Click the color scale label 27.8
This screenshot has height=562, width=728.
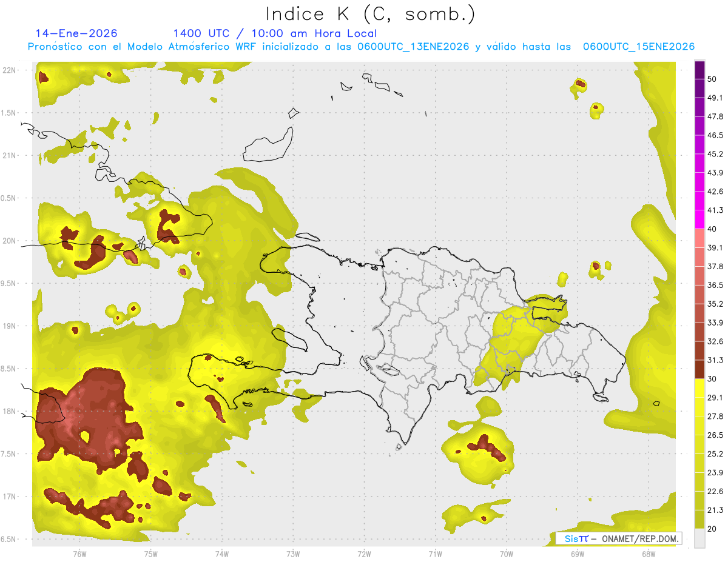click(x=715, y=416)
